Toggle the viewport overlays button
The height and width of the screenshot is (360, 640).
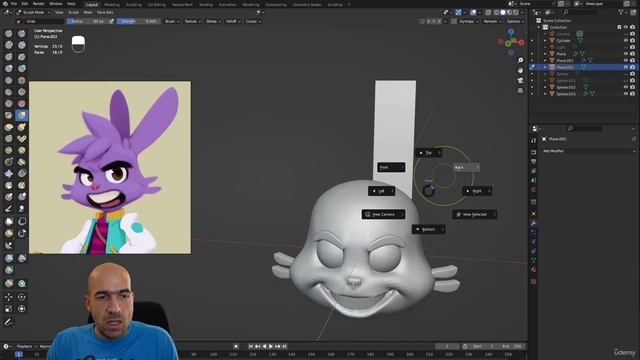coord(473,13)
